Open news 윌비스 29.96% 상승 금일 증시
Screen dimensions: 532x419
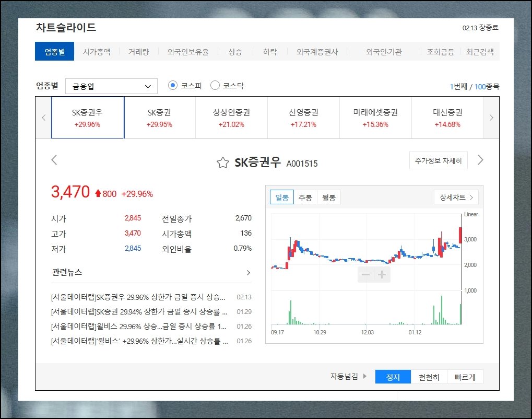pyautogui.click(x=139, y=327)
